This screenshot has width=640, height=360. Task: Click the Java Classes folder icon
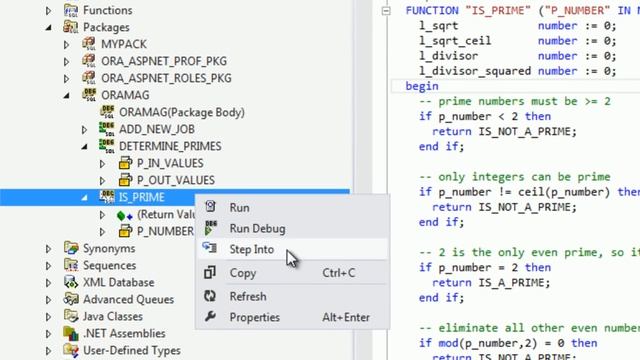pyautogui.click(x=71, y=316)
